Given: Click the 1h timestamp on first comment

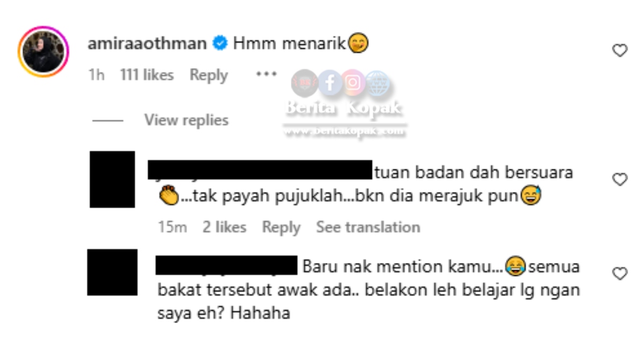Looking at the screenshot, I should click(x=97, y=76).
